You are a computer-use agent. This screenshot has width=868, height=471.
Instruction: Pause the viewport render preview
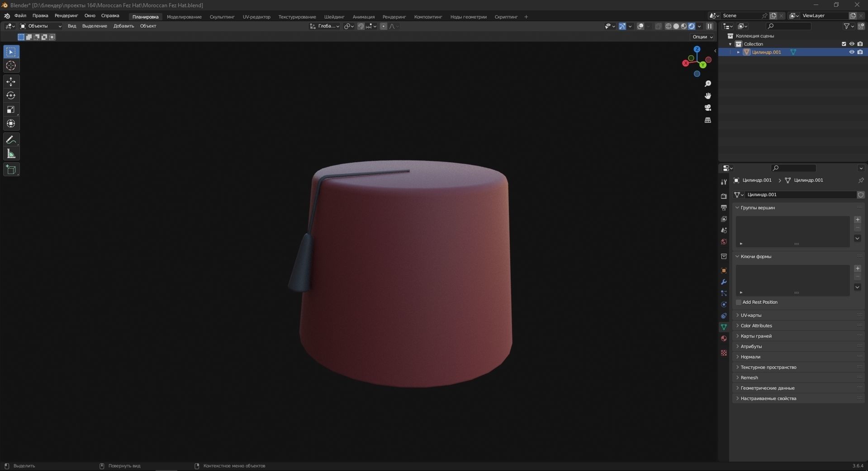tap(710, 26)
